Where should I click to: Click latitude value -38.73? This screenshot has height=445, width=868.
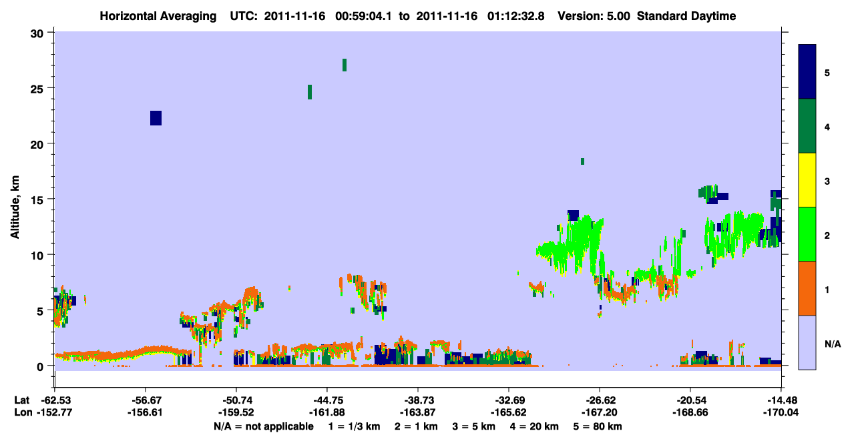coord(417,400)
